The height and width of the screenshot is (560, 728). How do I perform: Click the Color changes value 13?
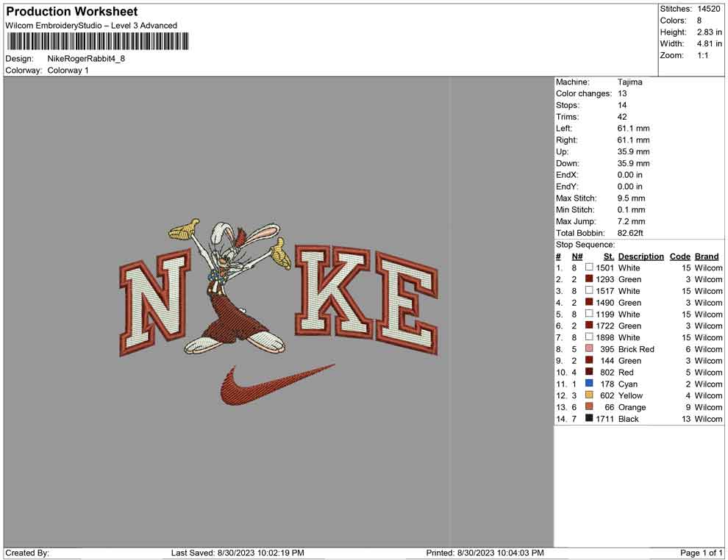621,94
